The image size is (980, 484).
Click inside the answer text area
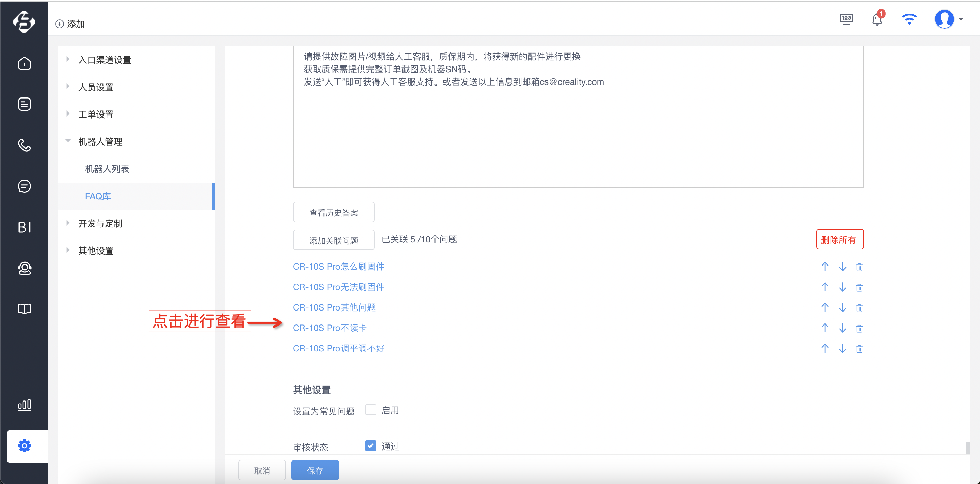[x=578, y=117]
